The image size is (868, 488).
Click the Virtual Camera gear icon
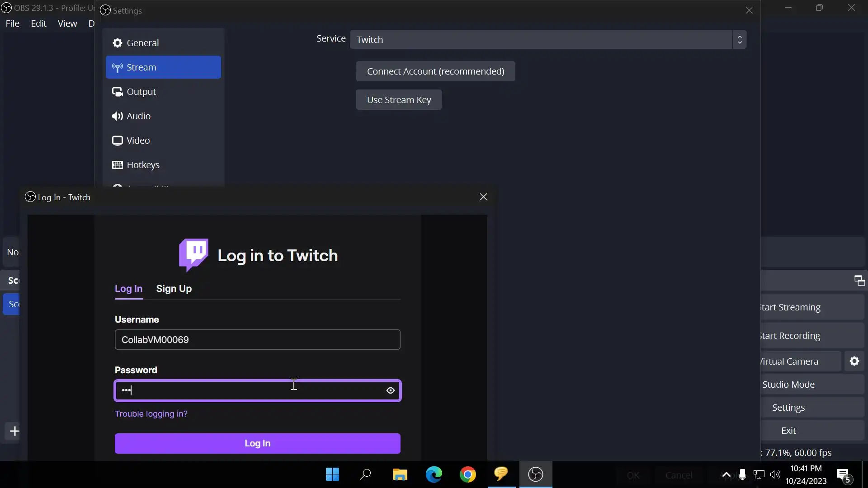click(854, 361)
